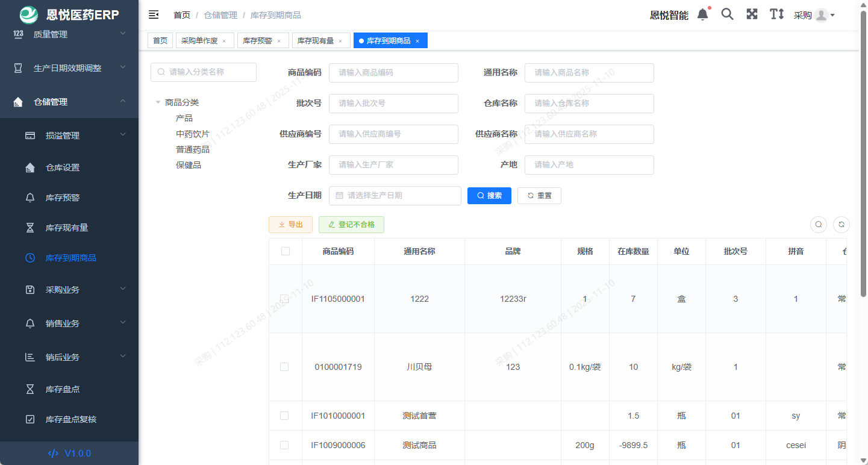Screen dimensions: 868x465
Task: Click the 商品编码 input field
Action: (393, 72)
